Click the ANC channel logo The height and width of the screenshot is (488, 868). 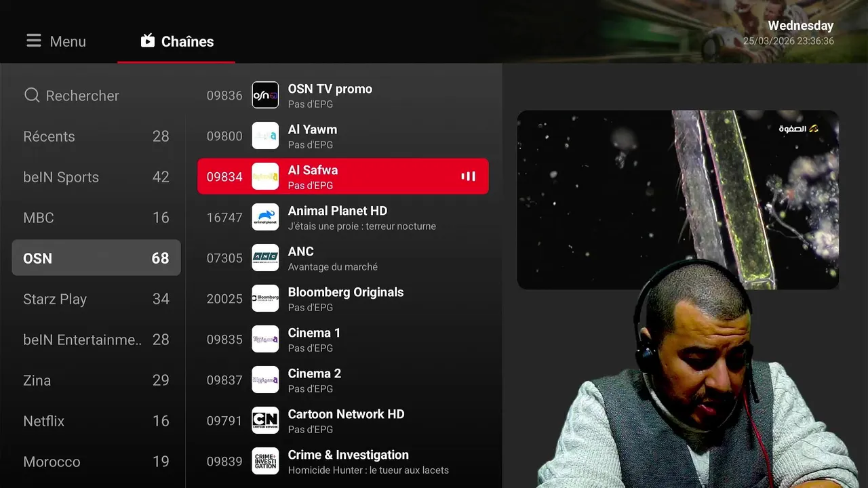pyautogui.click(x=265, y=258)
